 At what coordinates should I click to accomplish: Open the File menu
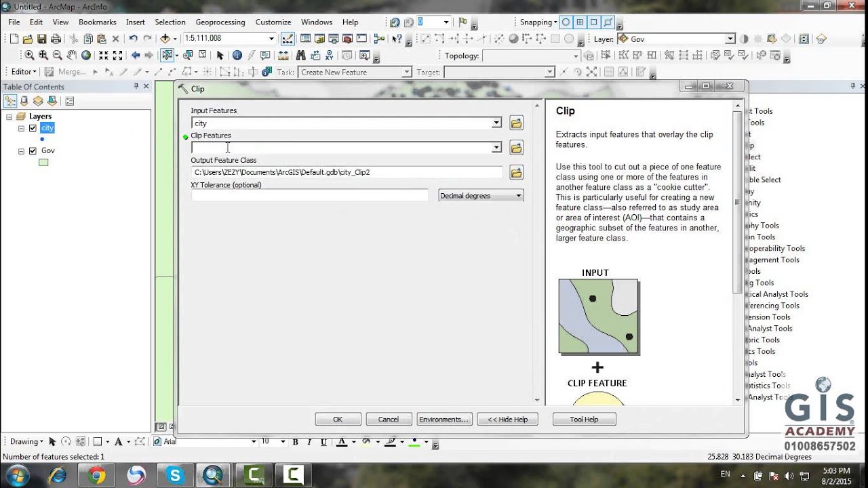[x=14, y=22]
